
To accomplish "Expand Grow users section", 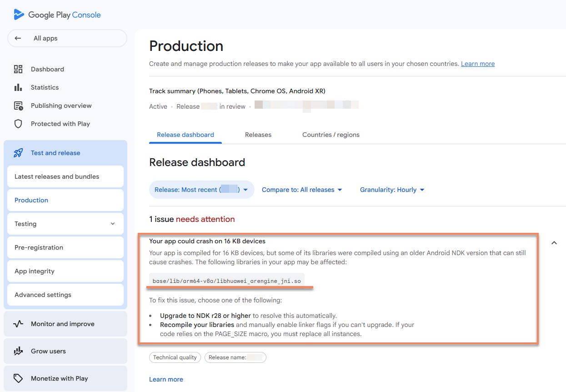I will click(x=65, y=351).
